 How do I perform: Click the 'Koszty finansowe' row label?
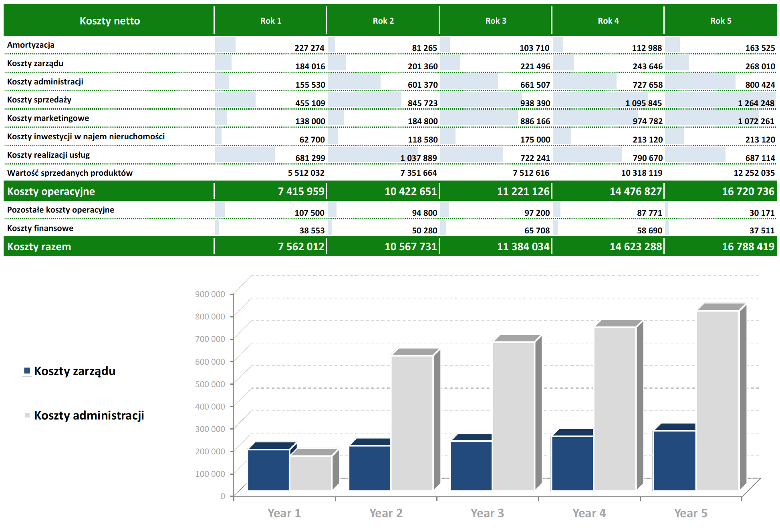40,228
